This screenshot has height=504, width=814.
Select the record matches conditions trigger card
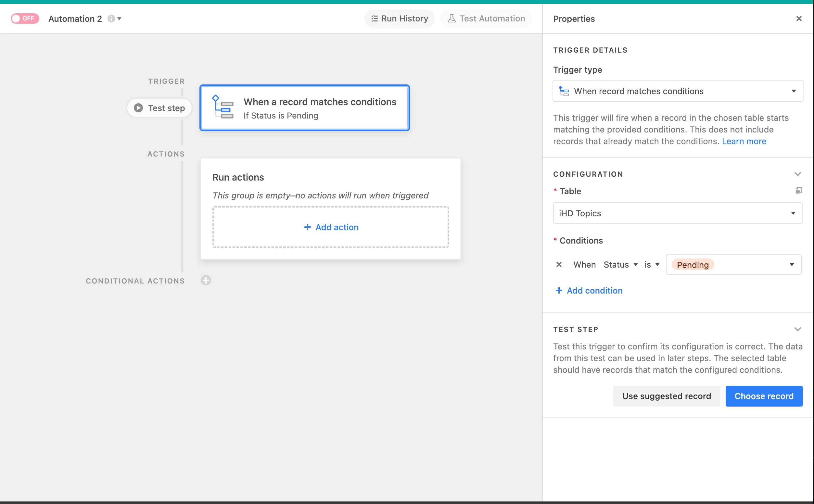pos(319,108)
